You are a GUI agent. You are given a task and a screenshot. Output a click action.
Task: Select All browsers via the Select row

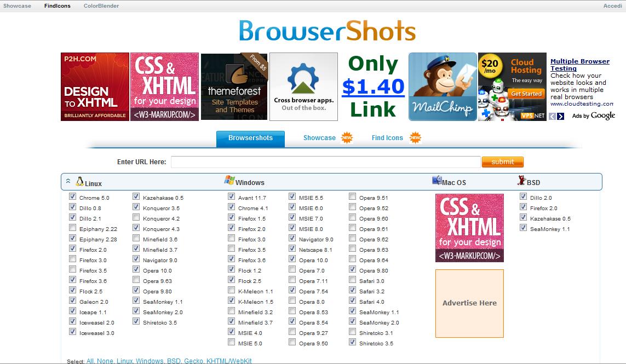(x=90, y=361)
